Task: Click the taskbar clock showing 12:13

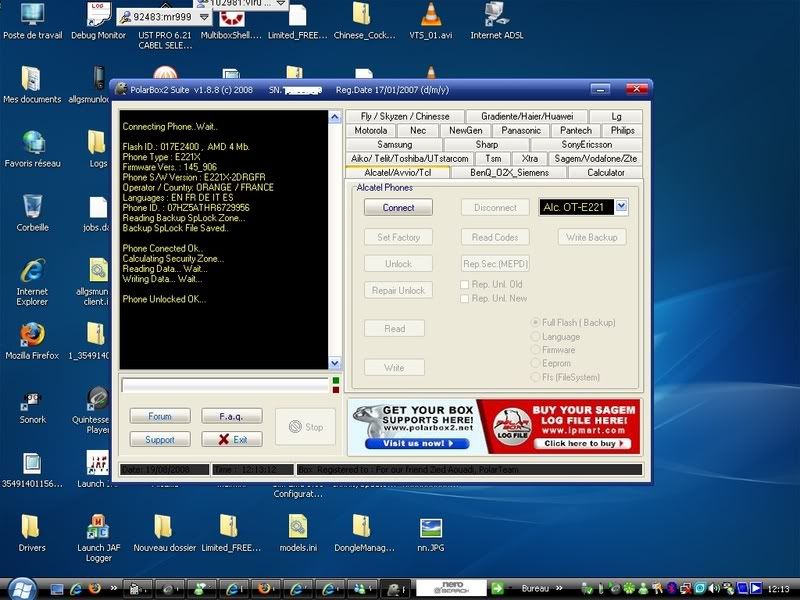Action: point(779,589)
